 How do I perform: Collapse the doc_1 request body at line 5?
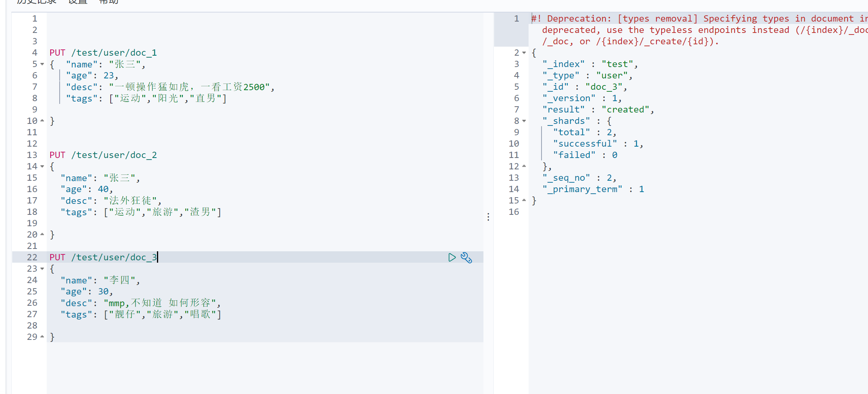click(42, 64)
